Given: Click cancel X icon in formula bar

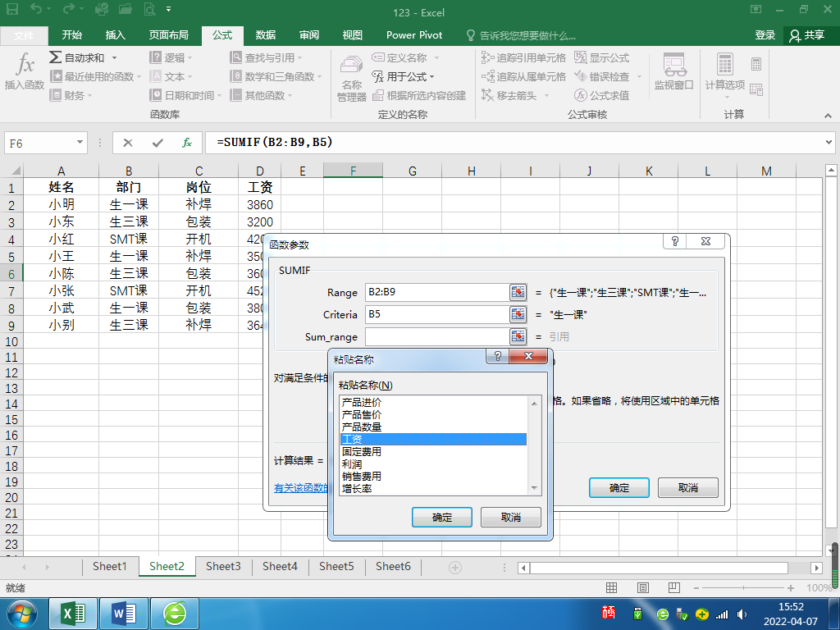Looking at the screenshot, I should pos(127,143).
